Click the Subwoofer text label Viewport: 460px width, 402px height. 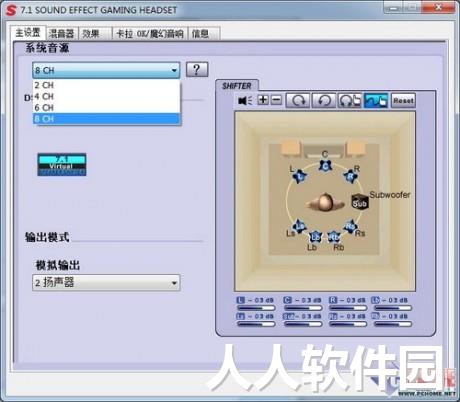[390, 195]
